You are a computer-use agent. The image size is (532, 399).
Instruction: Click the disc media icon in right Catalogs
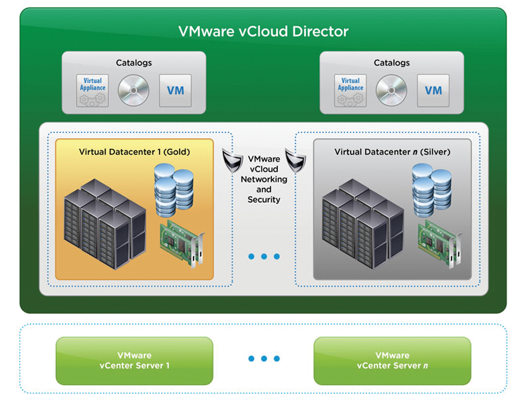pyautogui.click(x=391, y=90)
